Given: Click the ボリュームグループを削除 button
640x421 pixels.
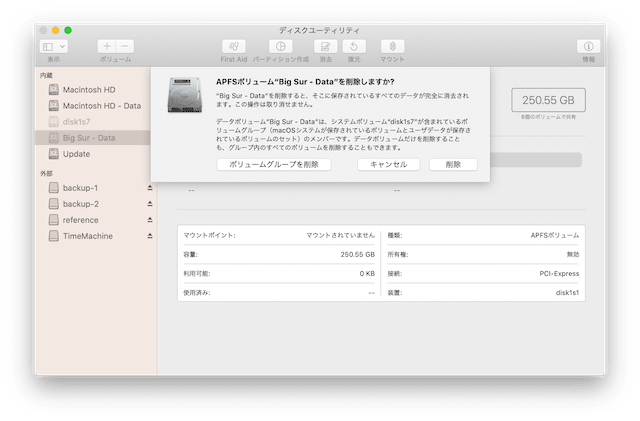Looking at the screenshot, I should (x=273, y=165).
